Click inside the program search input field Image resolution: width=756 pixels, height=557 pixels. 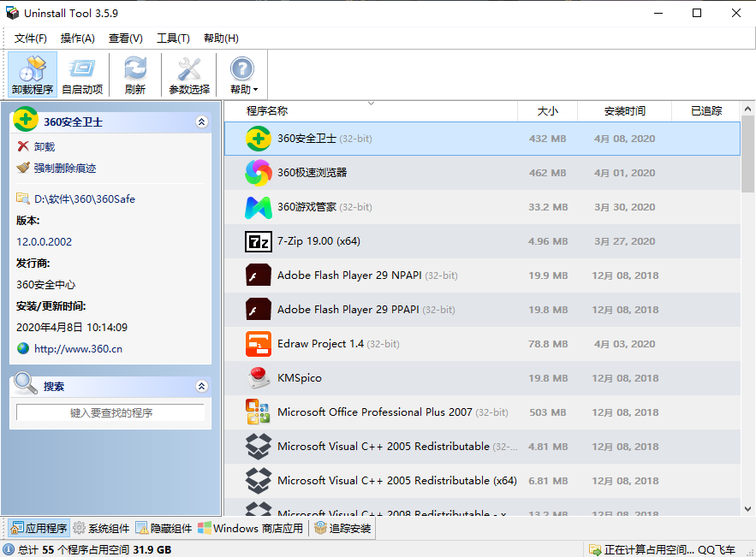click(110, 411)
